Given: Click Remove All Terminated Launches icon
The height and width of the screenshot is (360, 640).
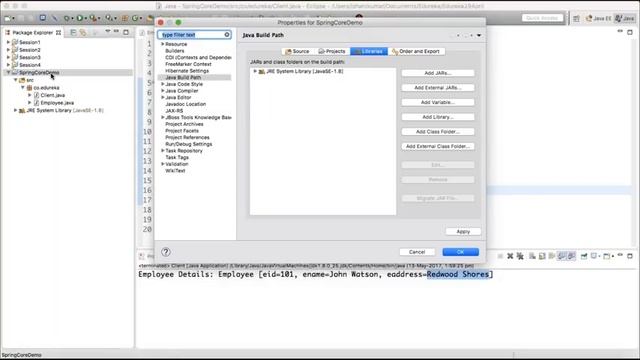Looking at the screenshot, I should click(520, 256).
